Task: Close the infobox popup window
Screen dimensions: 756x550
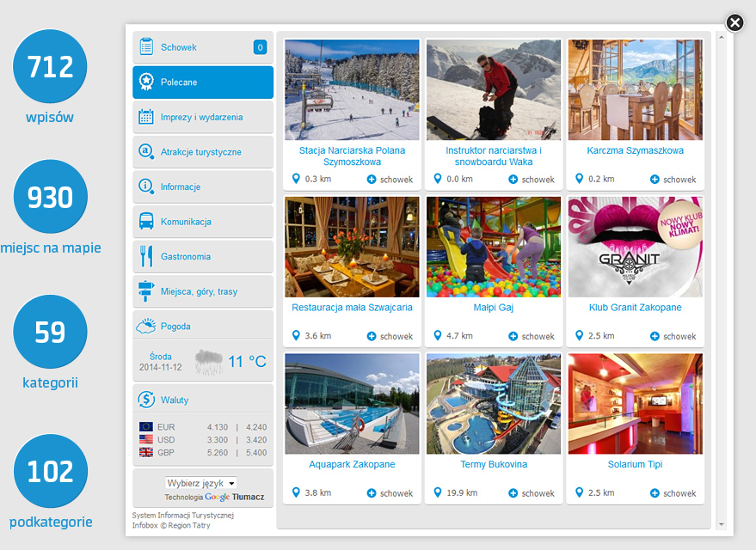Action: point(734,23)
